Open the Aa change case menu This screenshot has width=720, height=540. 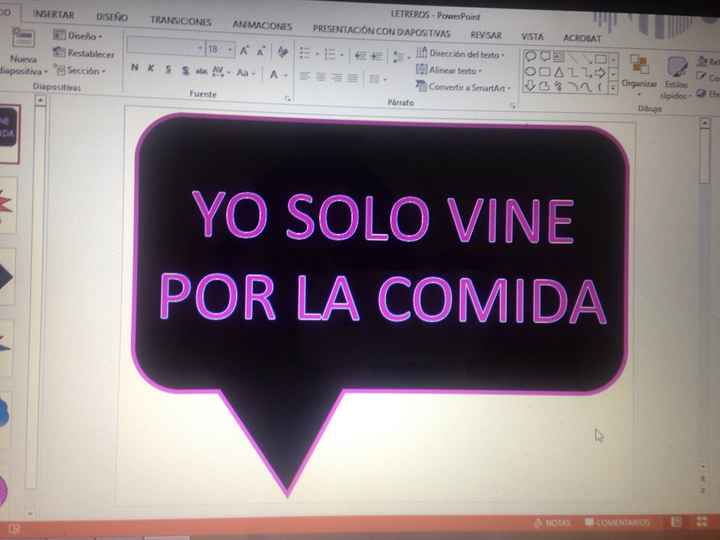click(245, 73)
